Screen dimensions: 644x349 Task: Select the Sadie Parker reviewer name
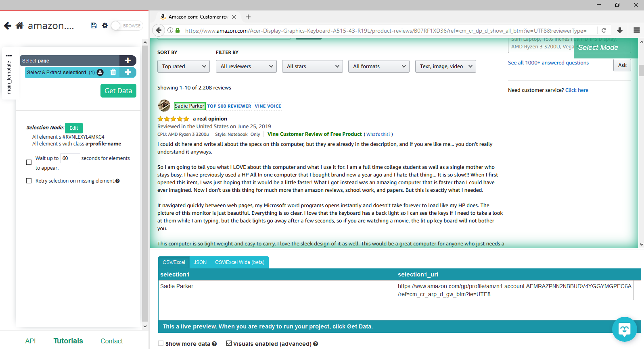click(x=190, y=106)
